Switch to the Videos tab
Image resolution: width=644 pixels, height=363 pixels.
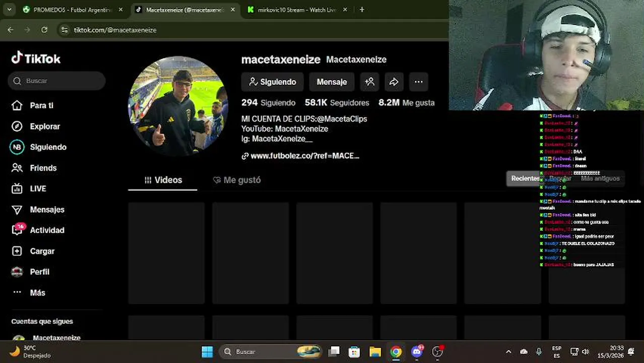point(163,180)
